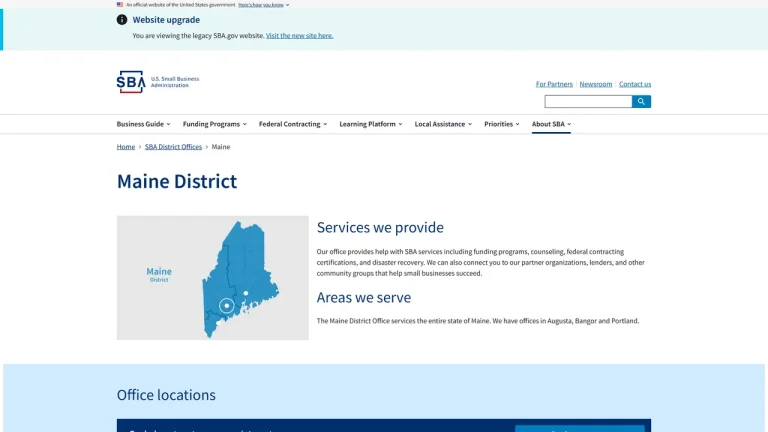The height and width of the screenshot is (432, 768).
Task: Follow the For Partners link
Action: [554, 84]
